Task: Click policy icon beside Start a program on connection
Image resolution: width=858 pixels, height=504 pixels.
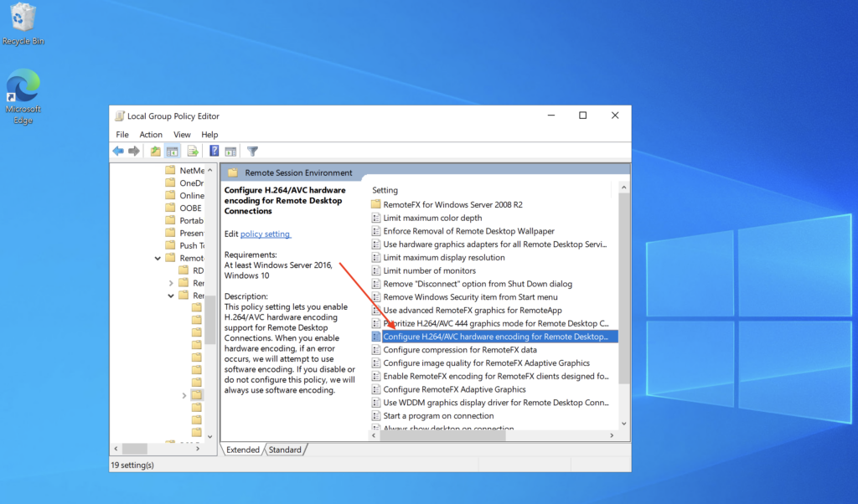Action: tap(376, 416)
